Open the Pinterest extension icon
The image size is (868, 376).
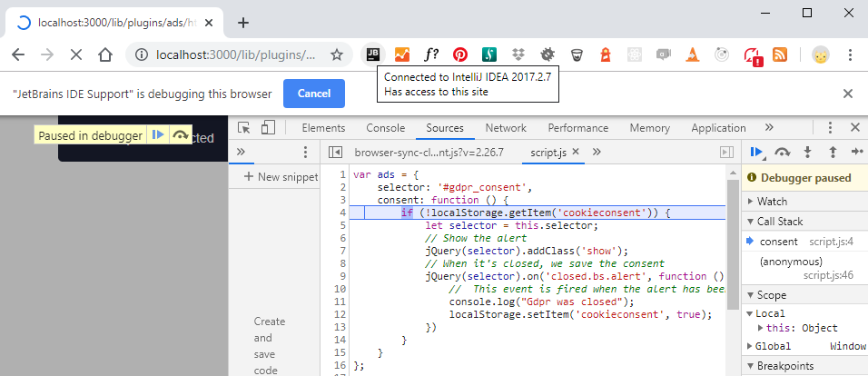point(460,54)
